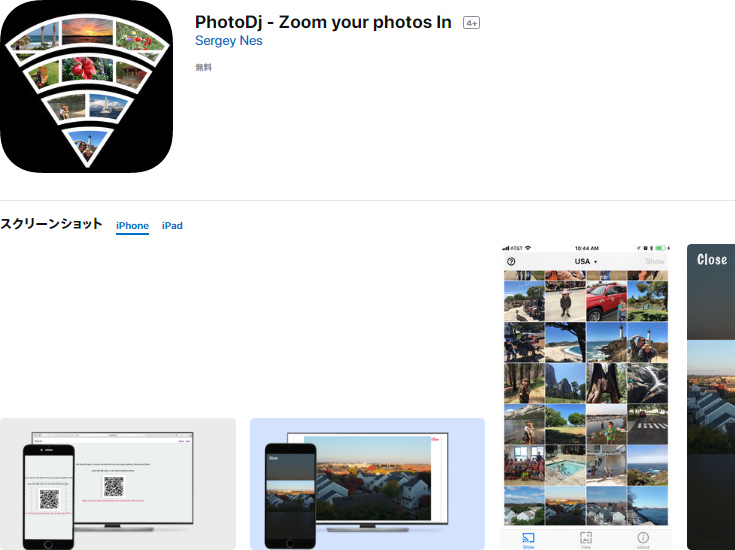The width and height of the screenshot is (735, 550).
Task: Click the PhotoDj app icon
Action: click(x=87, y=86)
